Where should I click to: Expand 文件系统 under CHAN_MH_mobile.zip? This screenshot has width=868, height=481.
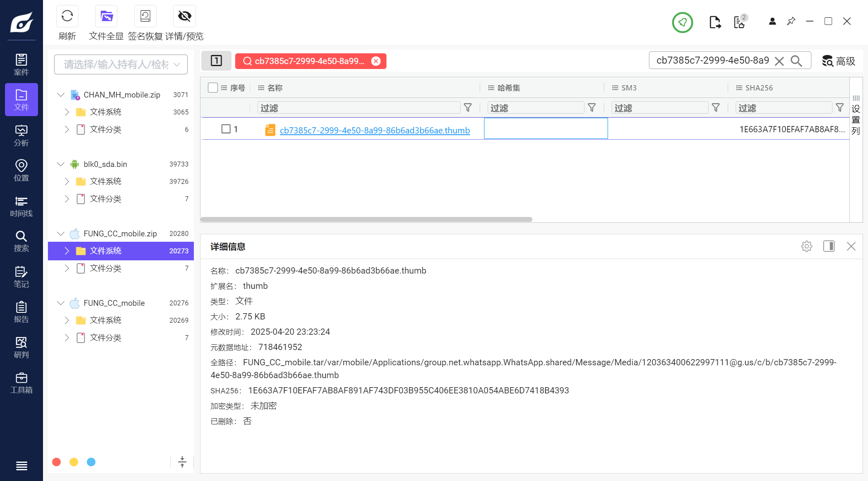(67, 112)
